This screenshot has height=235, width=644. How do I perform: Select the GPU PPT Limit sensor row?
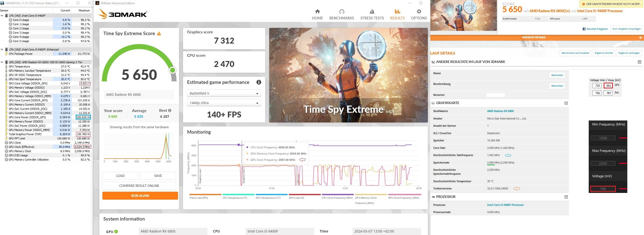[x=46, y=138]
